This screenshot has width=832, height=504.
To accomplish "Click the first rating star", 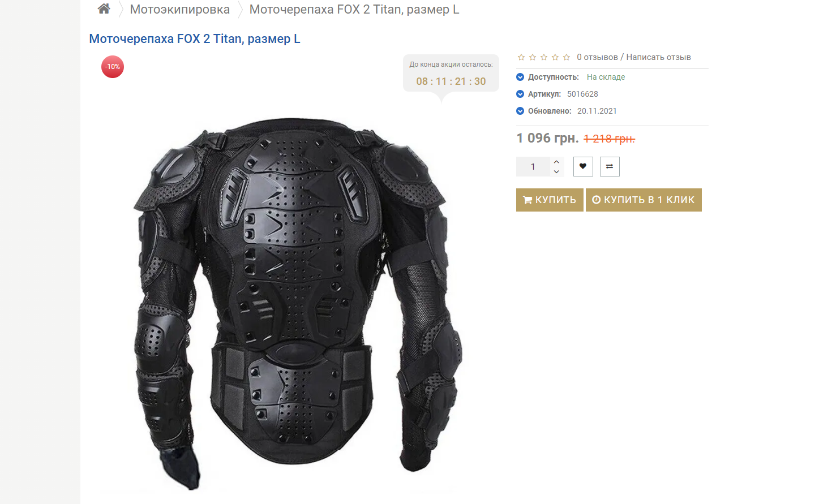I will 521,57.
